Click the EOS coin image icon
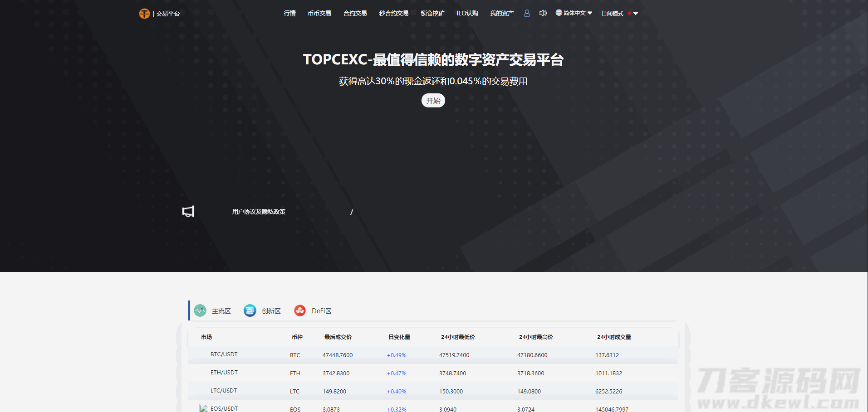Screen dimensions: 868x412 point(204,408)
